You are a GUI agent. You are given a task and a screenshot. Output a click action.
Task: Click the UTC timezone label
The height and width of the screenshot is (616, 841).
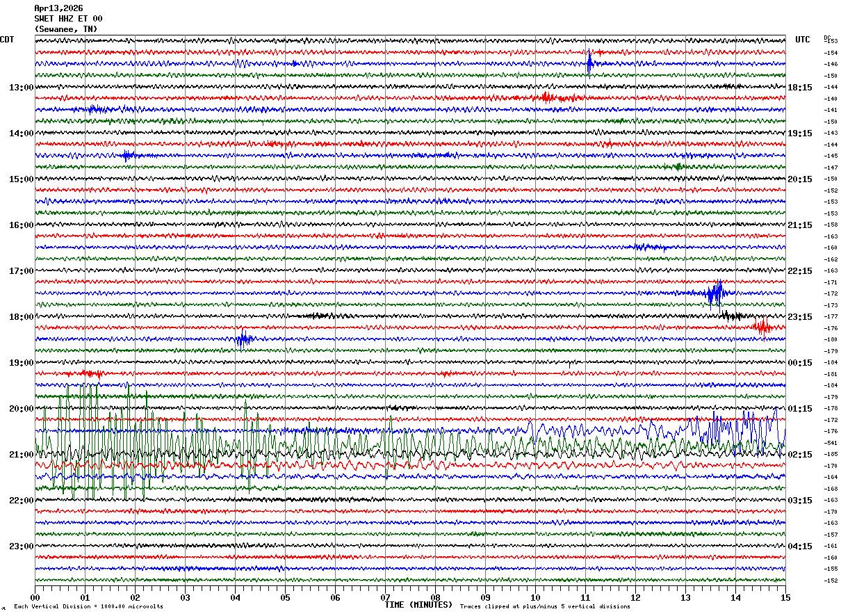tap(803, 40)
